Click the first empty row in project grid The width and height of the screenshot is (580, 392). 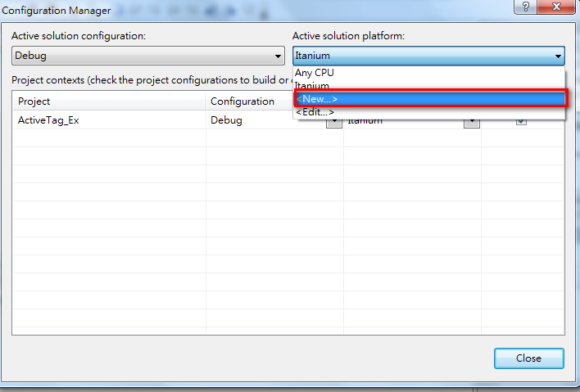click(x=108, y=138)
